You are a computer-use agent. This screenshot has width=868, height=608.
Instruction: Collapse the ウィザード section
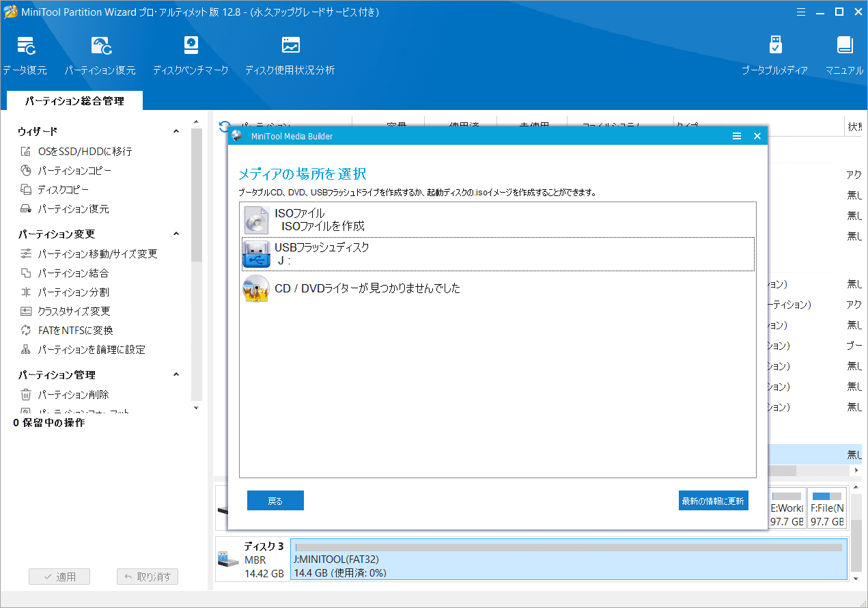click(x=176, y=131)
